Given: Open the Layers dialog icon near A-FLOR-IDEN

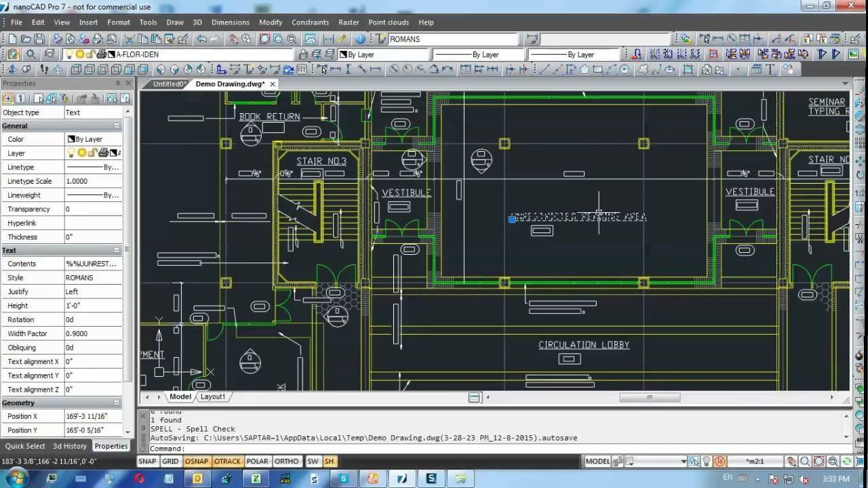Looking at the screenshot, I should point(12,54).
